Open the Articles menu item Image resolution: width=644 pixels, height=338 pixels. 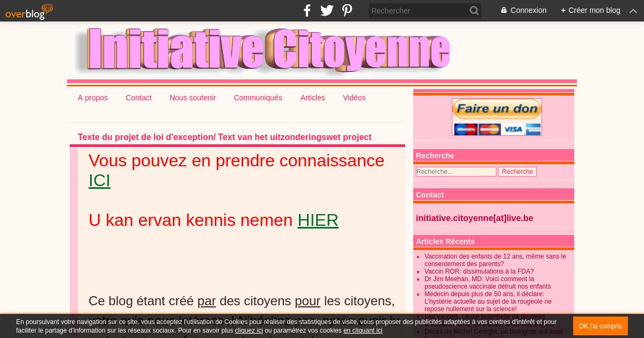coord(312,98)
